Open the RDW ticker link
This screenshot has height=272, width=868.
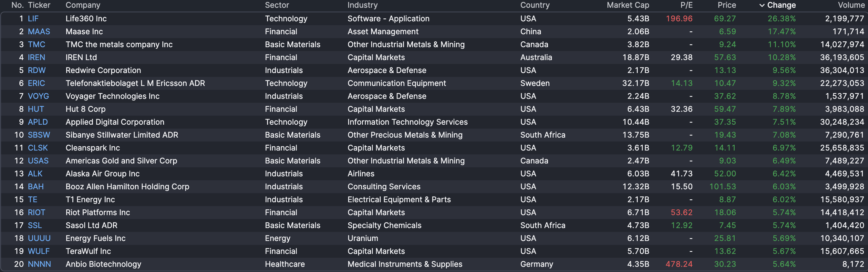(36, 70)
